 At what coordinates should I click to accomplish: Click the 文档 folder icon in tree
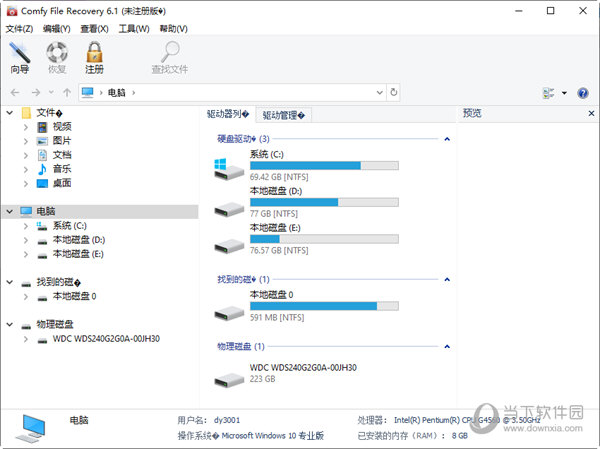pos(42,155)
